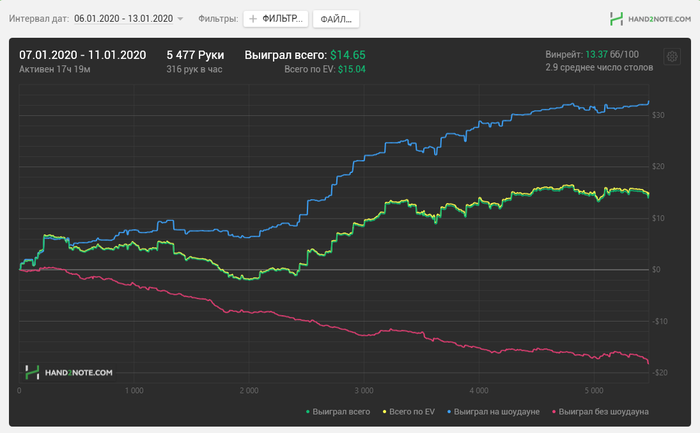Image resolution: width=700 pixels, height=433 pixels.
Task: Click the 3 000 x-axis label
Action: [364, 391]
